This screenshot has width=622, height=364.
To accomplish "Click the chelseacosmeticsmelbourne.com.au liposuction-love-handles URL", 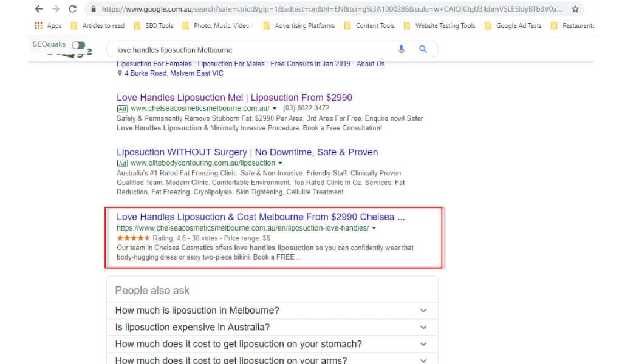I will click(x=243, y=228).
